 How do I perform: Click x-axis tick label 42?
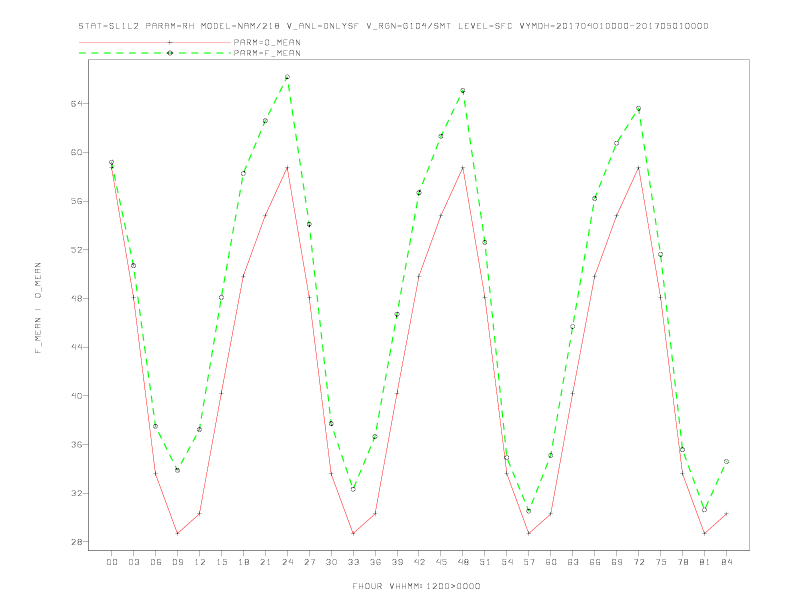[x=419, y=562]
